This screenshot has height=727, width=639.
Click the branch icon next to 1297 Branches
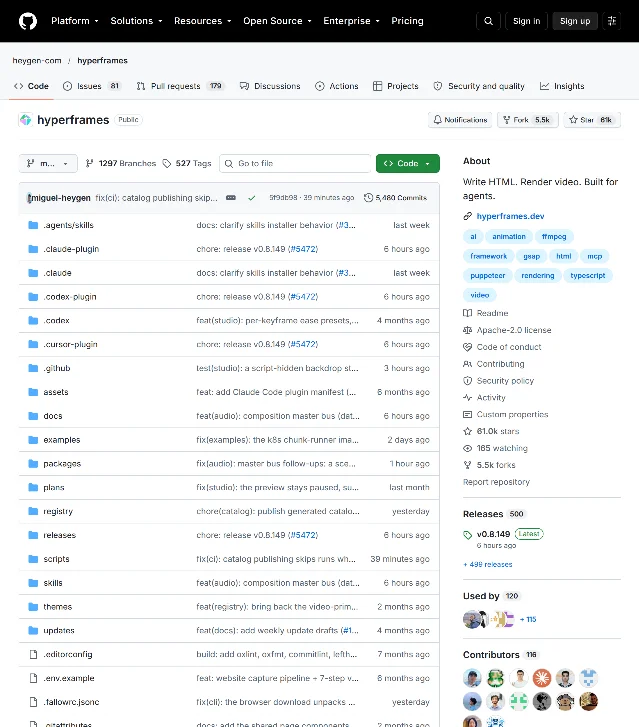click(x=89, y=163)
